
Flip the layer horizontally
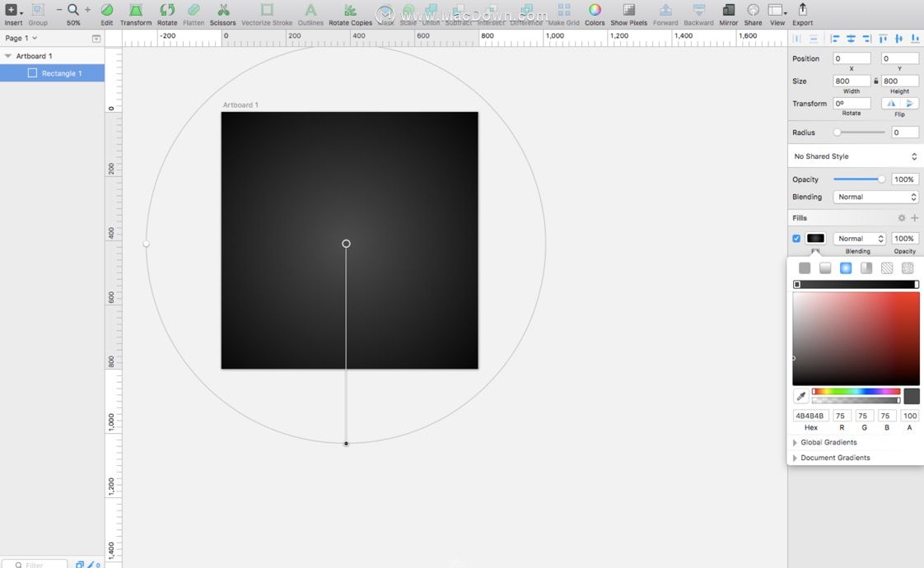click(x=890, y=103)
